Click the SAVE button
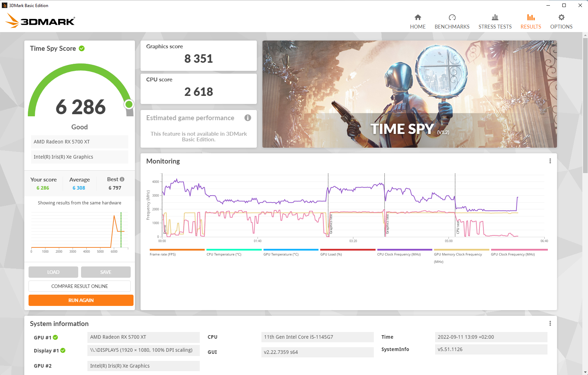The width and height of the screenshot is (588, 375). (106, 272)
